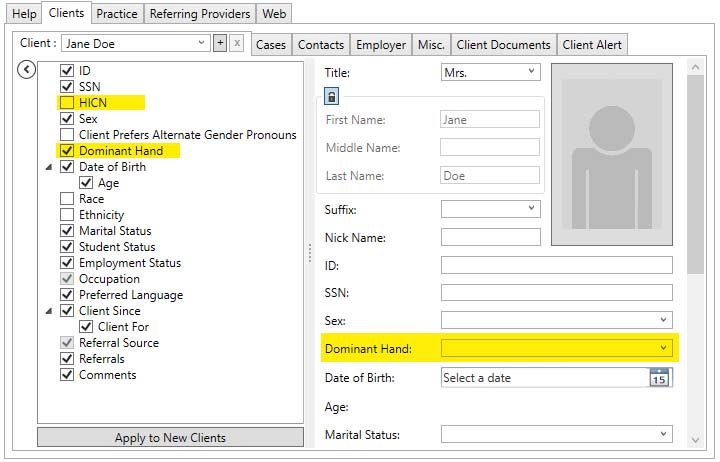Check the Ethnicity checkbox

click(67, 215)
